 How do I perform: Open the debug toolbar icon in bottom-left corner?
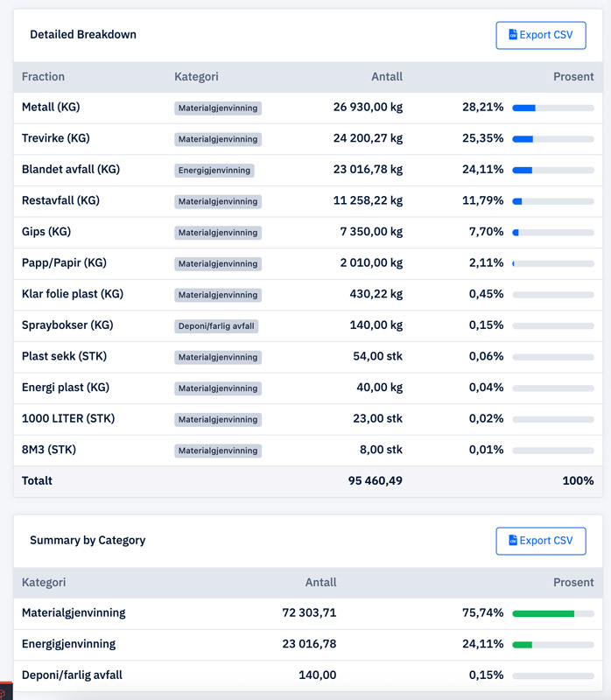[x=5, y=693]
